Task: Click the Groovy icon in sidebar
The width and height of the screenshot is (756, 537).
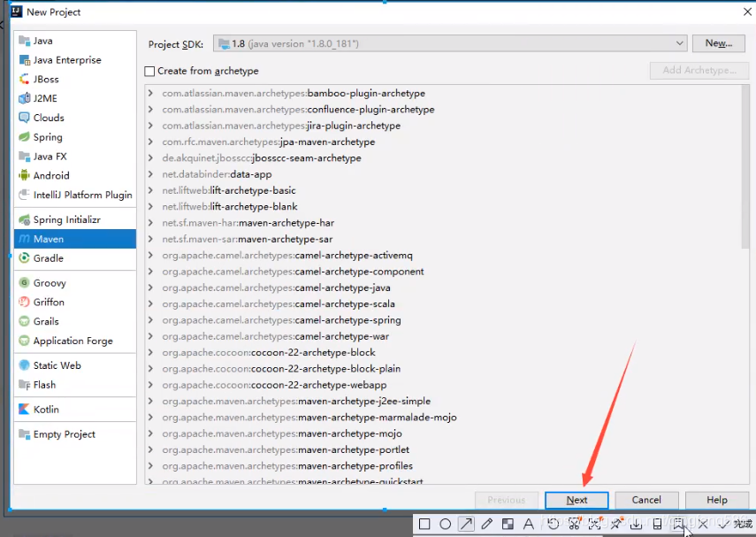Action: [x=24, y=283]
